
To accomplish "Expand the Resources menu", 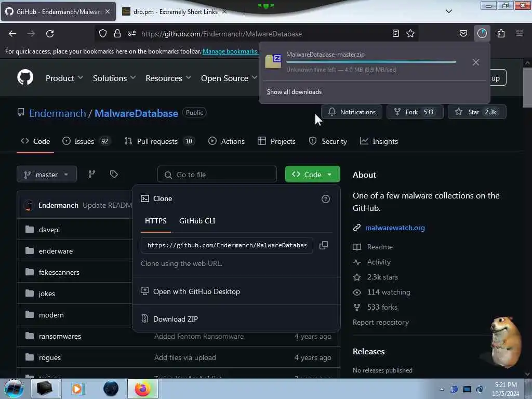I will tap(168, 78).
